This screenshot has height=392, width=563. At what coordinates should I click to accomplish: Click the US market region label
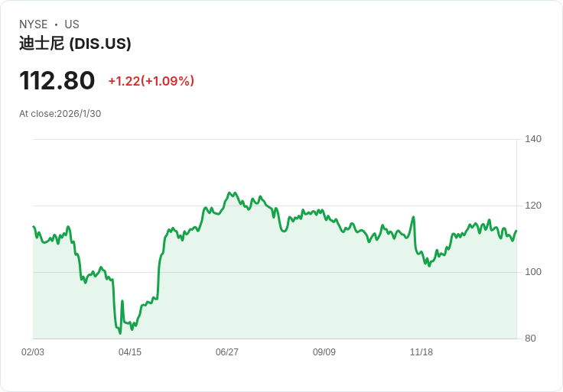pos(72,24)
